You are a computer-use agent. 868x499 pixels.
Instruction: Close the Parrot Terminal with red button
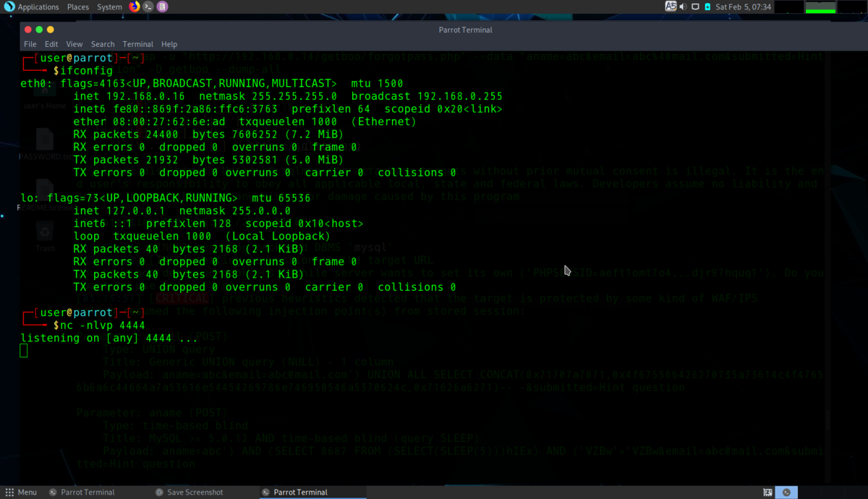(28, 30)
